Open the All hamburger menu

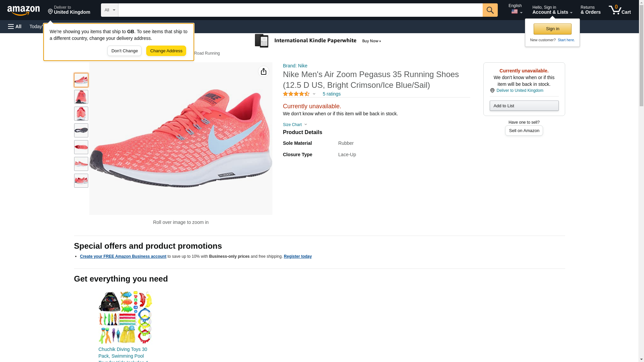coord(15,26)
